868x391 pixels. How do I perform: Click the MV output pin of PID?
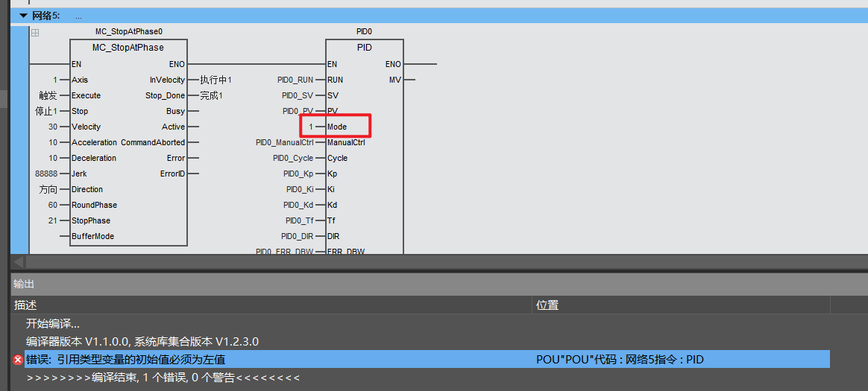395,80
